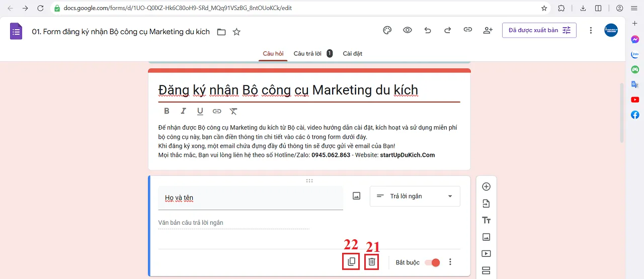Apply italic to the form title
The image size is (644, 279).
click(x=184, y=111)
